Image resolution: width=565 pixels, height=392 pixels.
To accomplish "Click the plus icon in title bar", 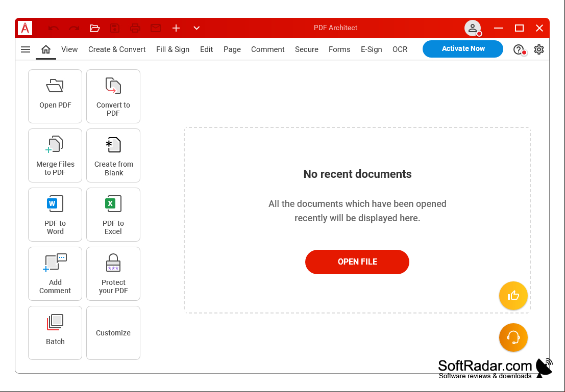I will click(x=176, y=28).
